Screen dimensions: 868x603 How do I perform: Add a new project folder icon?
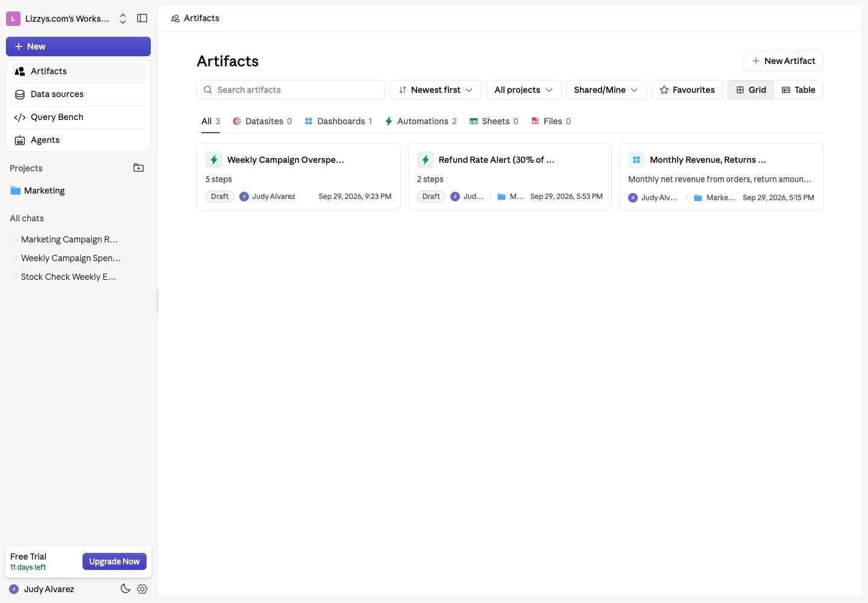click(139, 168)
